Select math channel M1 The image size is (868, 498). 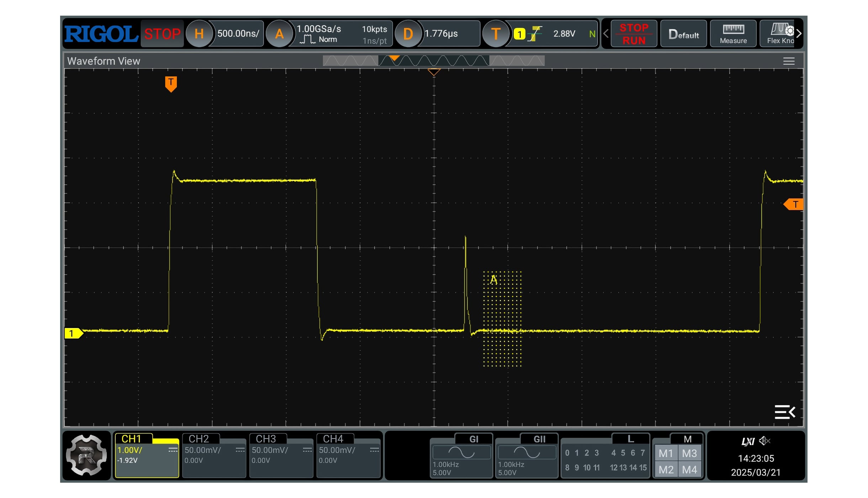(666, 454)
